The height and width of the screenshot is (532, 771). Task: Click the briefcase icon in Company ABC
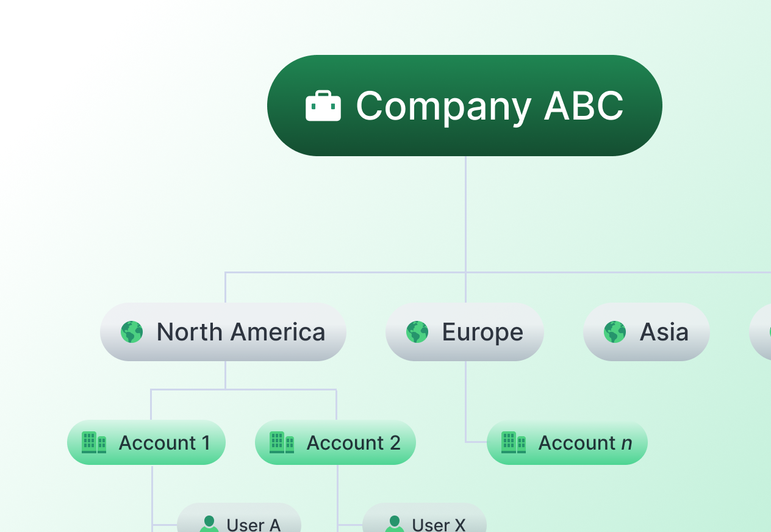[323, 106]
